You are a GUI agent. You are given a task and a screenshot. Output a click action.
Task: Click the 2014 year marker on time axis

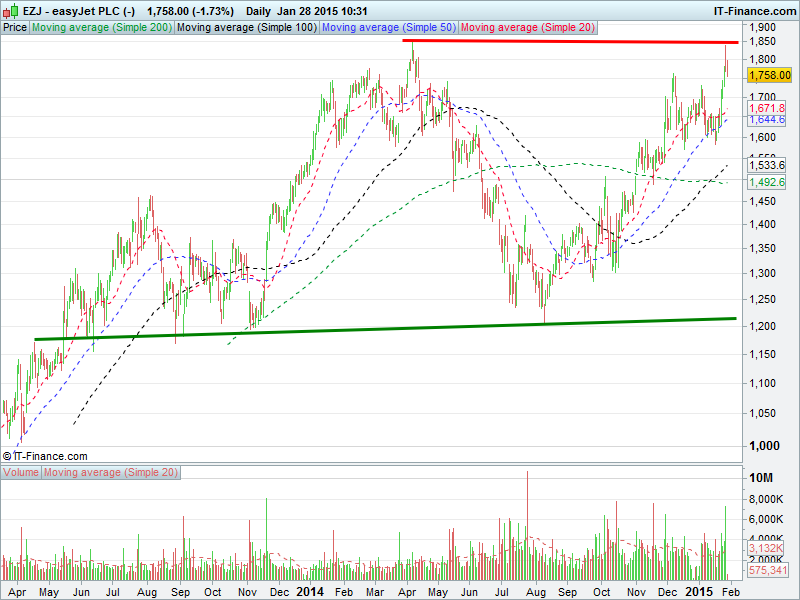click(x=310, y=592)
